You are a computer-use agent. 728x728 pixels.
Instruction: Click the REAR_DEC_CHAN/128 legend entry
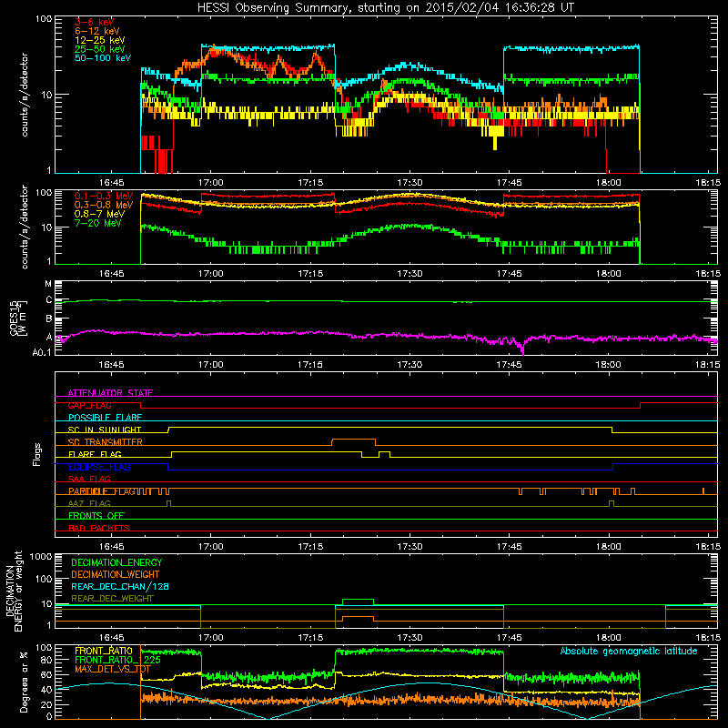(x=120, y=586)
